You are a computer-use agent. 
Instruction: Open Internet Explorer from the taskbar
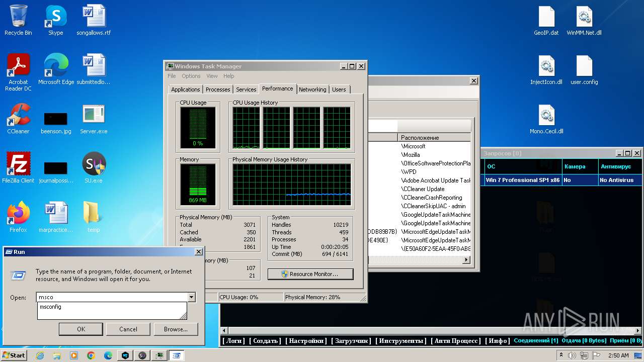point(40,355)
